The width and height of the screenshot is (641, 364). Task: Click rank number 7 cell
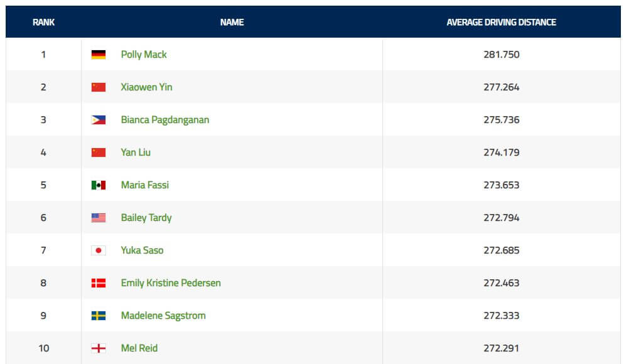click(x=43, y=250)
